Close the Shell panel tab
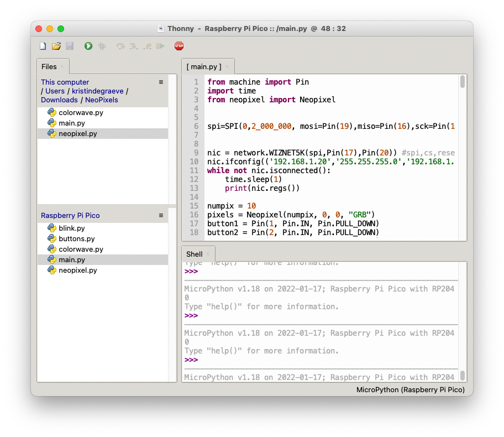 click(x=208, y=254)
